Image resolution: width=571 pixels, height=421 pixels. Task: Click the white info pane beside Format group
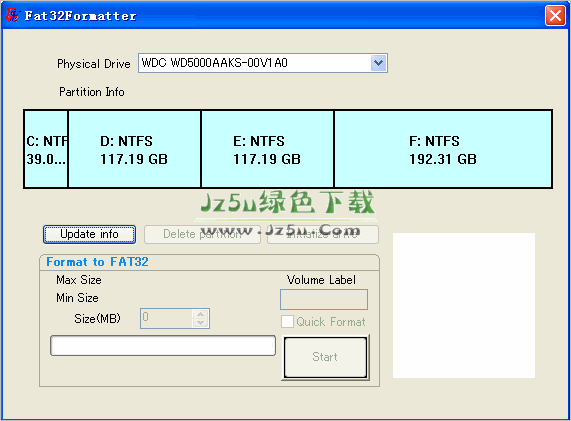(x=464, y=306)
